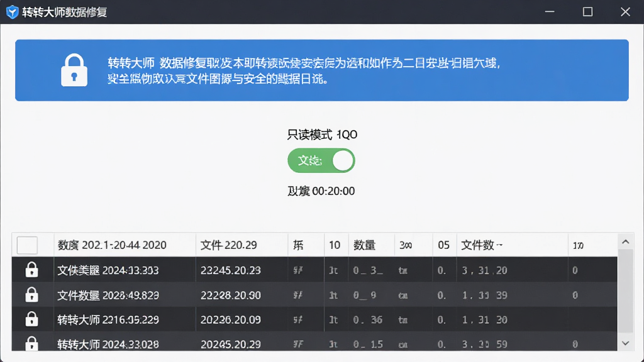Toggle the green read-only mode switch
Image resolution: width=644 pixels, height=362 pixels.
(321, 160)
